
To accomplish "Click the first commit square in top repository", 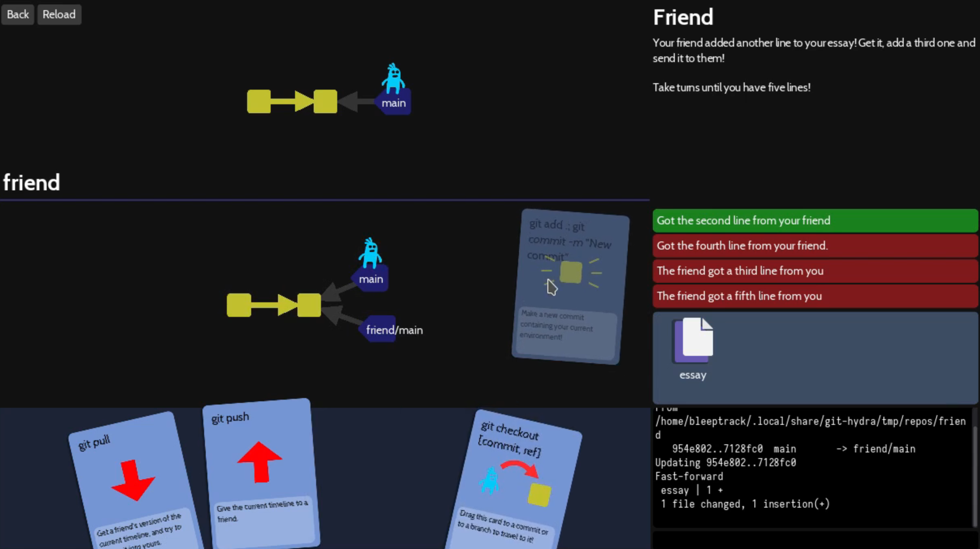I will tap(259, 101).
